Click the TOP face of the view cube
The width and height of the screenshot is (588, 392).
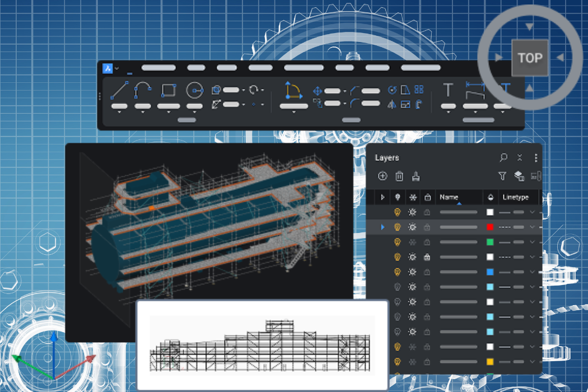pos(530,58)
